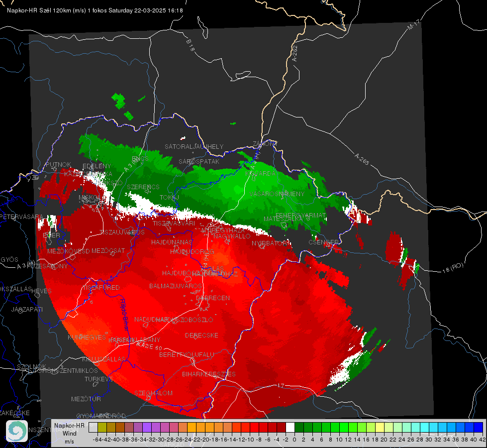487x448 pixels.
Task: Click the DERECSKE city label
Action: tap(201, 336)
